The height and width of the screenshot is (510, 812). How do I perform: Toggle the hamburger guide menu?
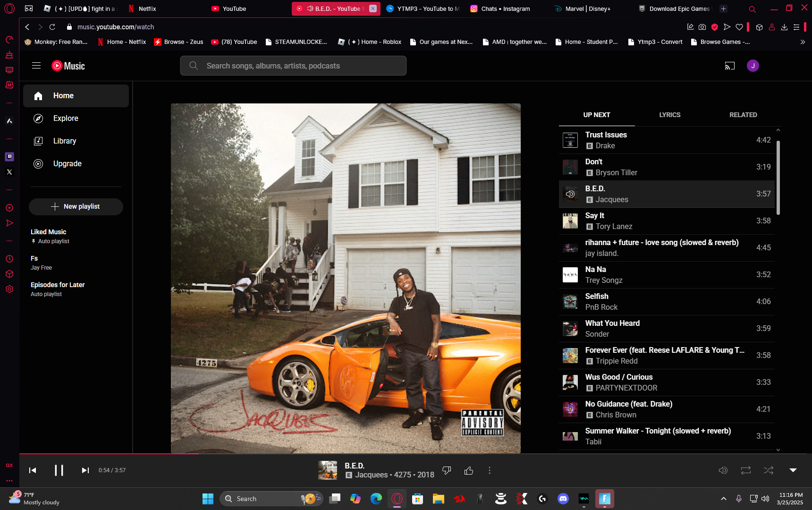click(36, 66)
